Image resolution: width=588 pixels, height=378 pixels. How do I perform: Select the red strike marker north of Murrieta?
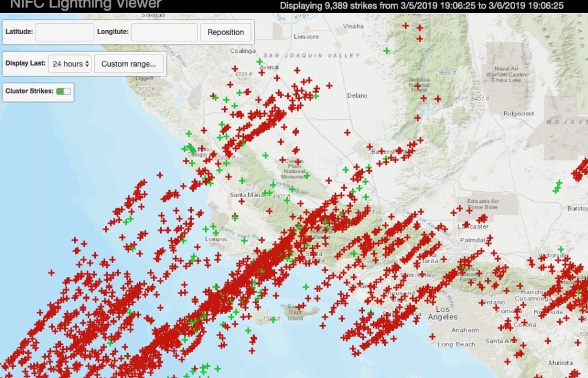click(x=547, y=341)
